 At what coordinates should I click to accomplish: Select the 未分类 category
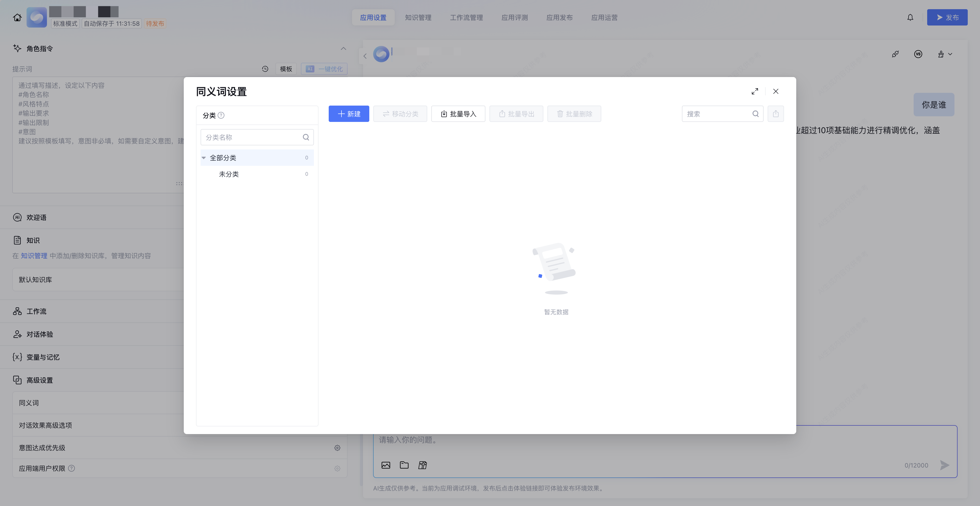click(229, 174)
